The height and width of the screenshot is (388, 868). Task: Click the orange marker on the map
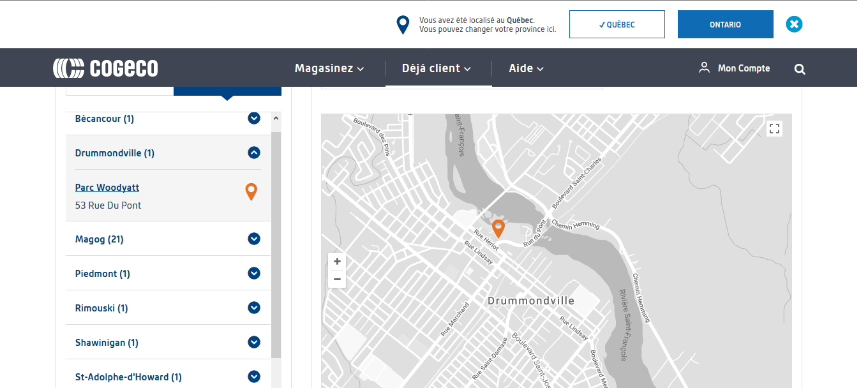(x=498, y=228)
